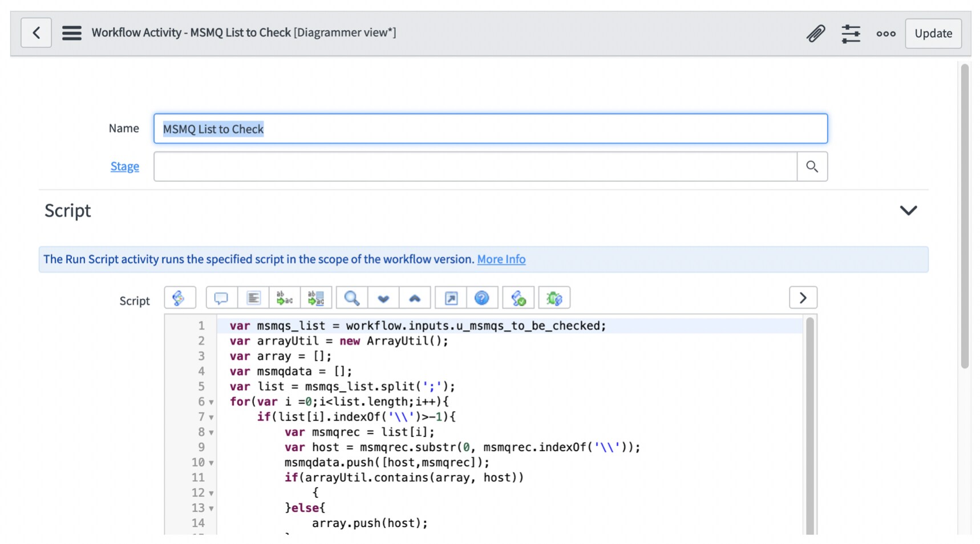Click the arrayUtil.contains code line
Image resolution: width=980 pixels, height=544 pixels.
point(404,478)
